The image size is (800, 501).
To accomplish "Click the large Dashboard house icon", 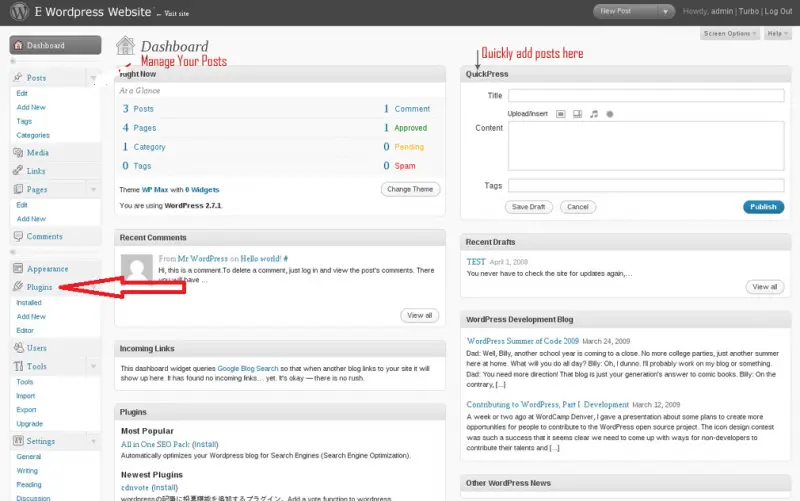I will [125, 45].
